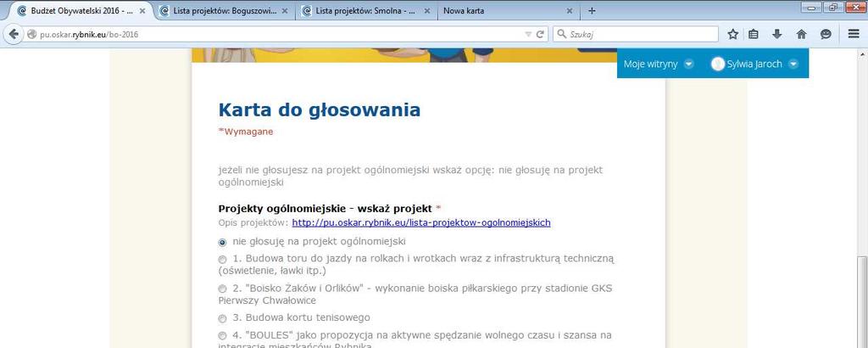
Task: Click the 'Projekty ogólnomiejskie - wskaż projekt' label
Action: point(325,209)
